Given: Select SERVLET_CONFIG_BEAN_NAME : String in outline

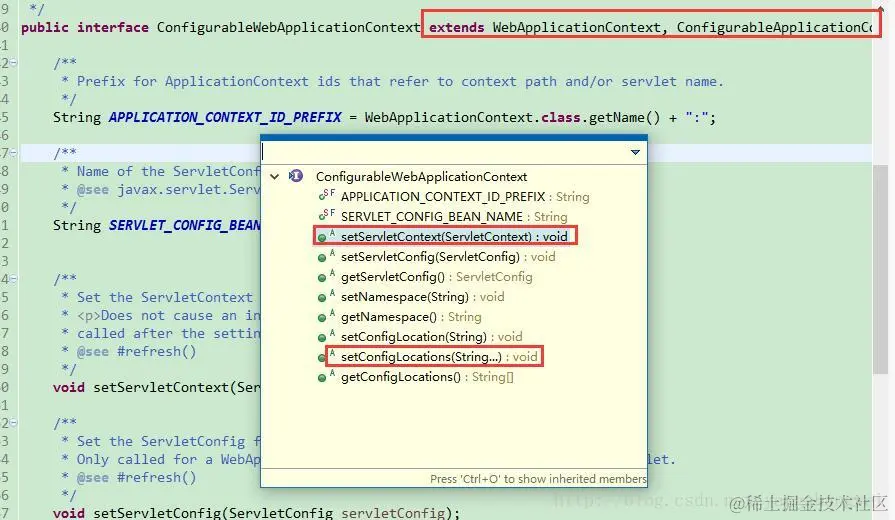Looking at the screenshot, I should (x=454, y=217).
